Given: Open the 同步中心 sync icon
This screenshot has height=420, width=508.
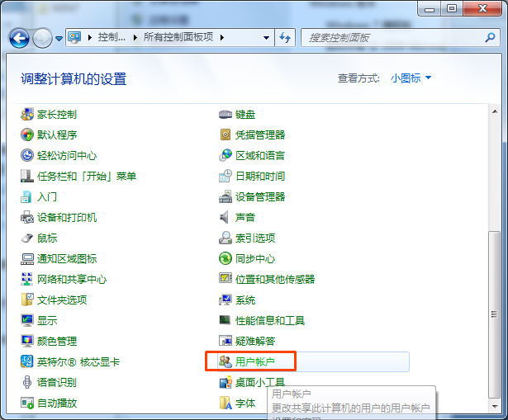Looking at the screenshot, I should click(x=226, y=258).
